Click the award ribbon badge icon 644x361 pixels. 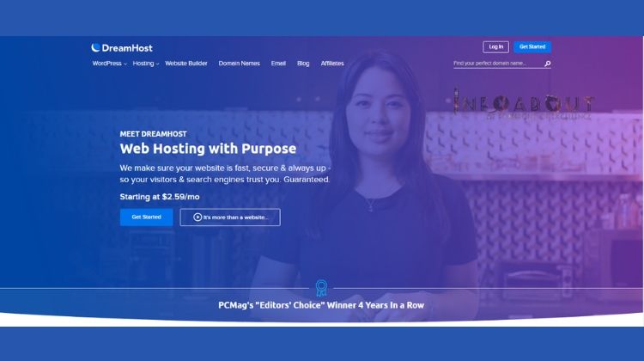click(x=321, y=288)
